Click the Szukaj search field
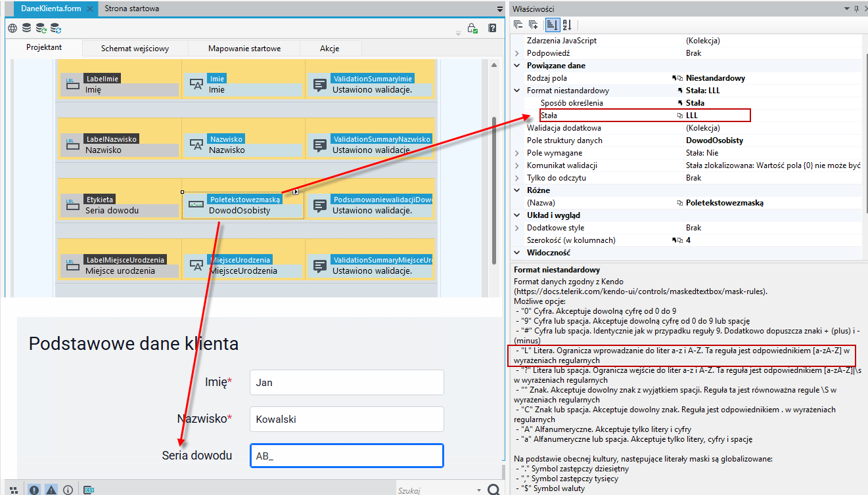The width and height of the screenshot is (868, 495). [x=434, y=490]
